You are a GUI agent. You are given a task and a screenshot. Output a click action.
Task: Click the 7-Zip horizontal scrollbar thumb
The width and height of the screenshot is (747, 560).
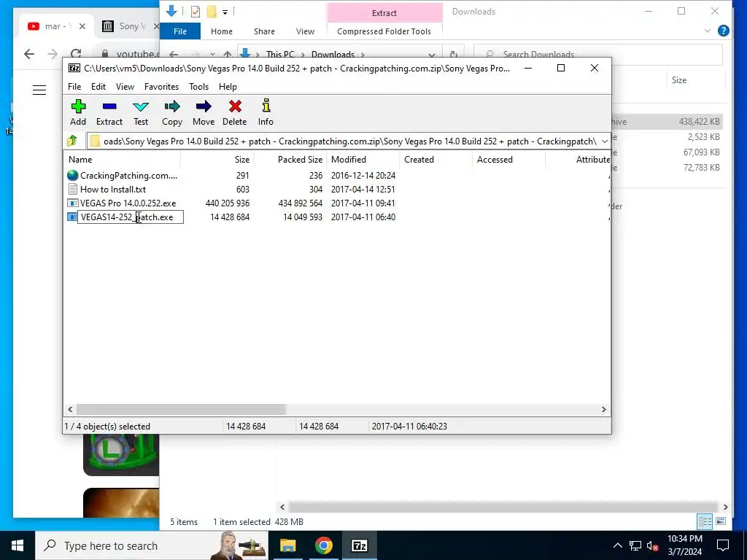(x=181, y=410)
